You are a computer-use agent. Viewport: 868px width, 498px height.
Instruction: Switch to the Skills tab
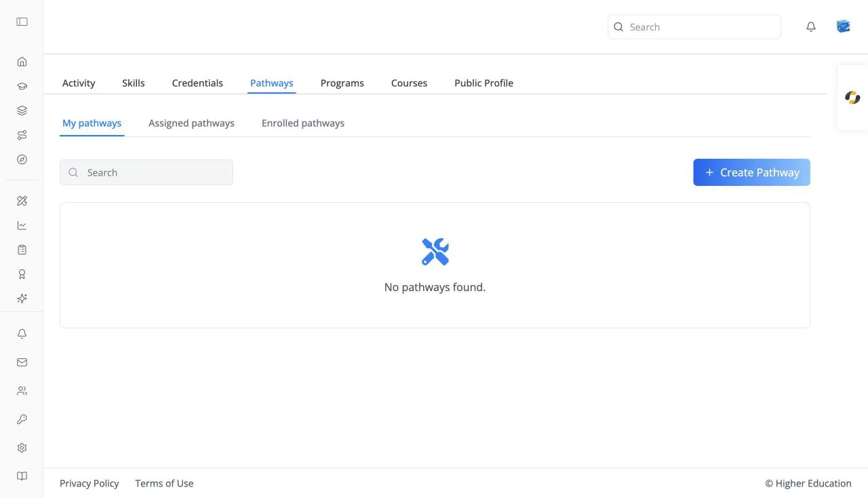point(134,83)
